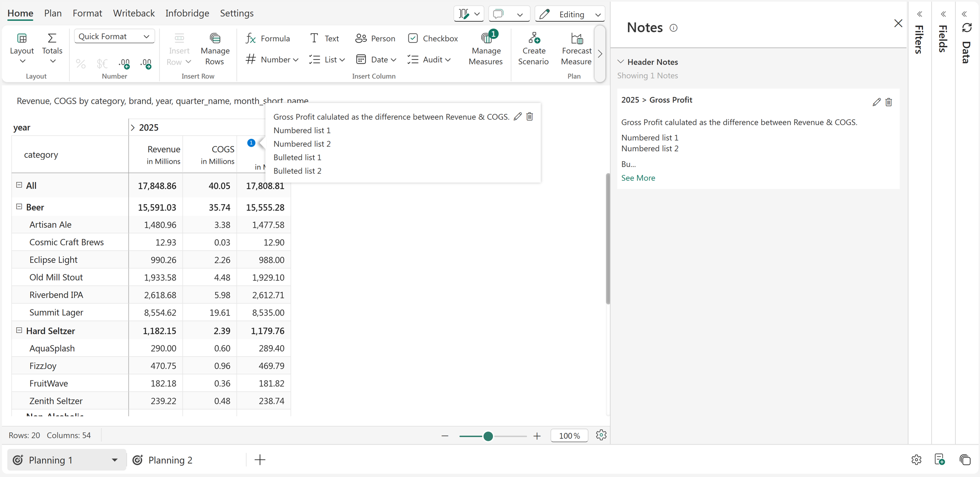Delete the note in the popup

(530, 116)
